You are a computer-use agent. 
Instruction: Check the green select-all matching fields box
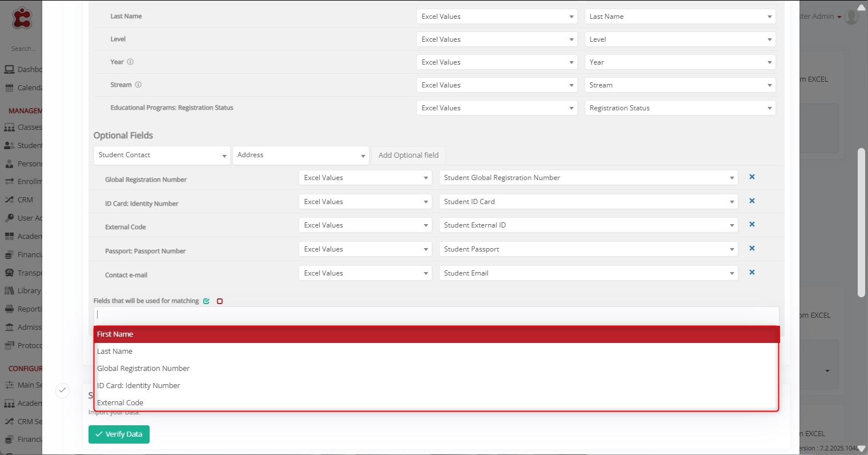point(206,301)
